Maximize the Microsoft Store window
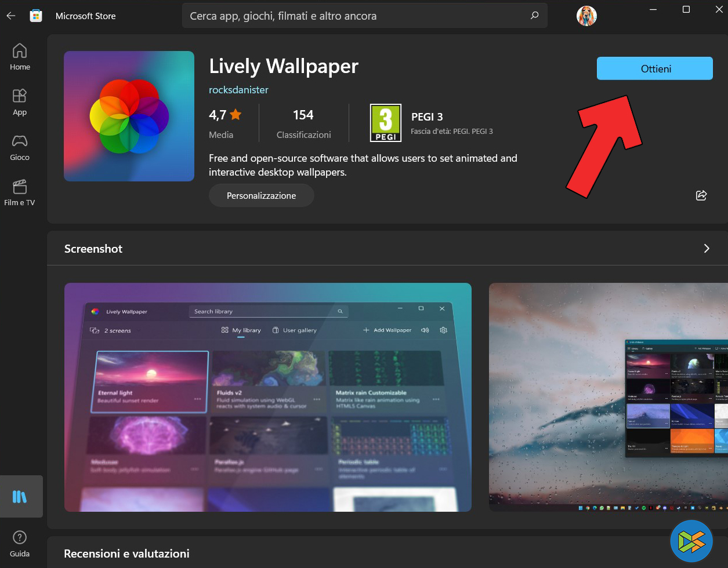This screenshot has height=568, width=728. 686,9
